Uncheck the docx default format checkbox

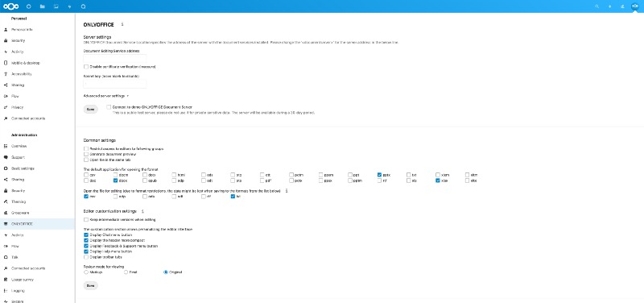[115, 181]
